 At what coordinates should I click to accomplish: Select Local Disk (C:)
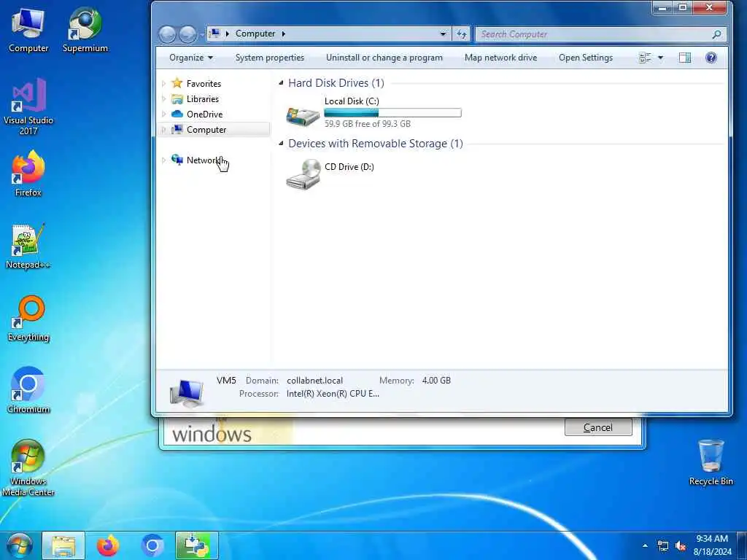click(x=373, y=112)
